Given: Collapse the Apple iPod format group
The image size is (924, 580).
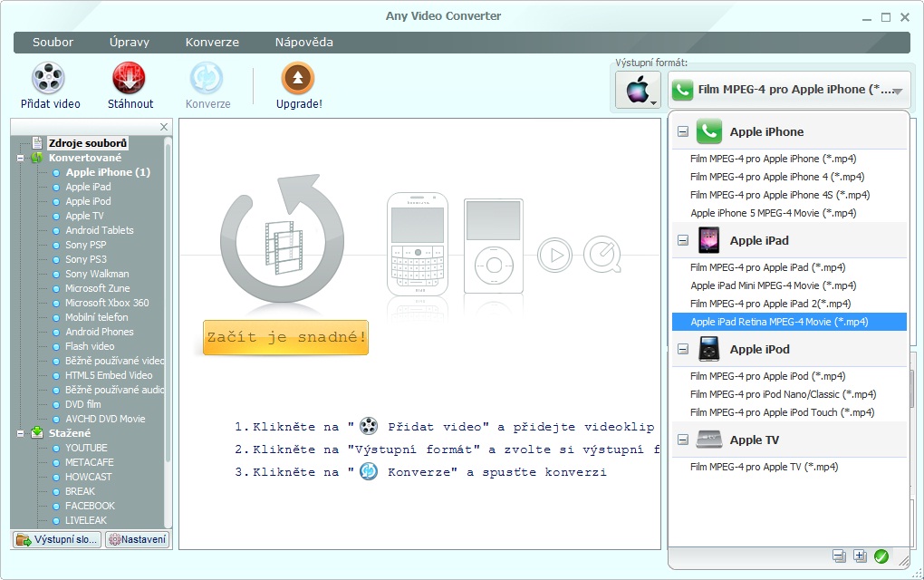Looking at the screenshot, I should 683,350.
